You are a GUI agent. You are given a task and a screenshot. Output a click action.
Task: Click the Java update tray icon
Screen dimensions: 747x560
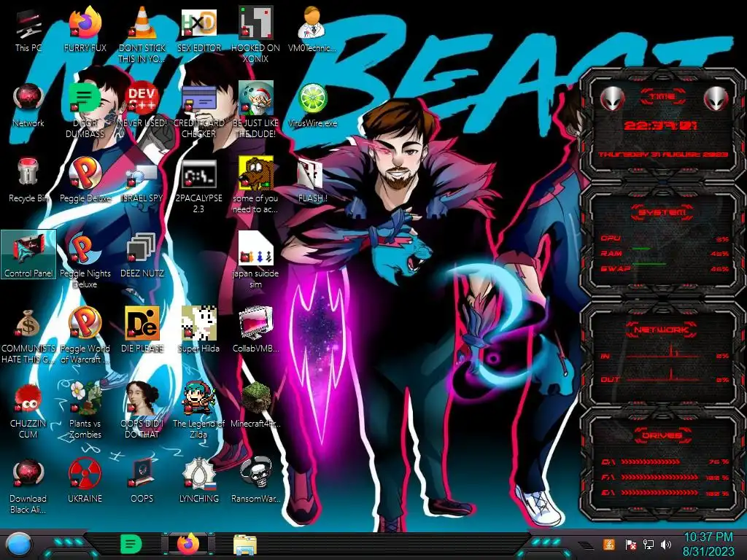click(608, 544)
